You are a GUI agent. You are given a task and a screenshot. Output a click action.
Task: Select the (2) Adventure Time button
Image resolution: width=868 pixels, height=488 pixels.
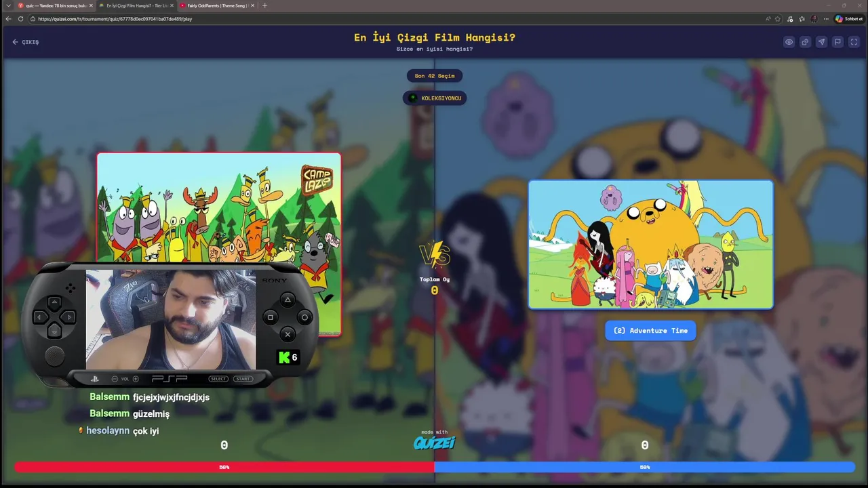pos(650,331)
